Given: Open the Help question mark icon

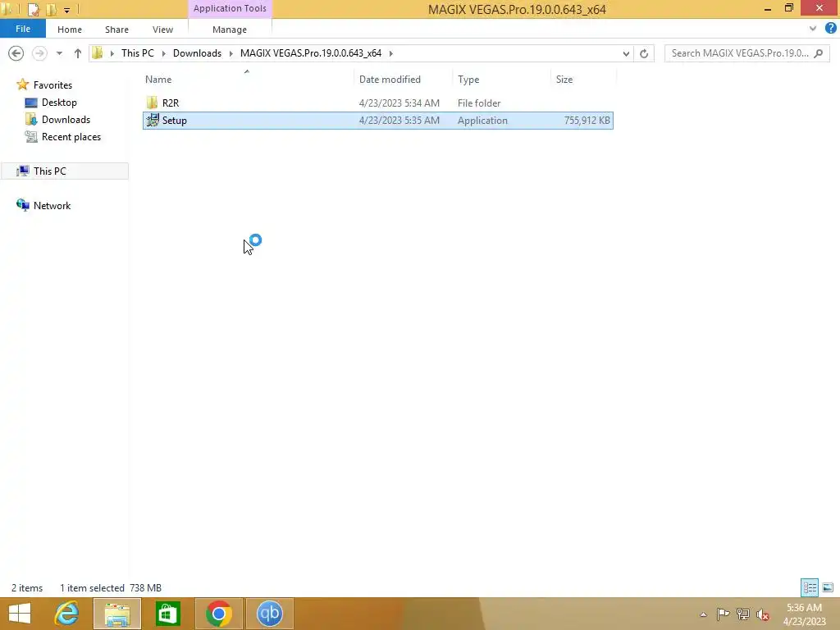Looking at the screenshot, I should tap(831, 29).
